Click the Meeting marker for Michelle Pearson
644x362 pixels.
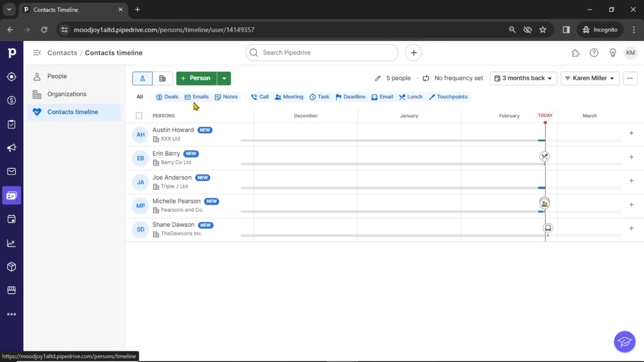(x=544, y=203)
